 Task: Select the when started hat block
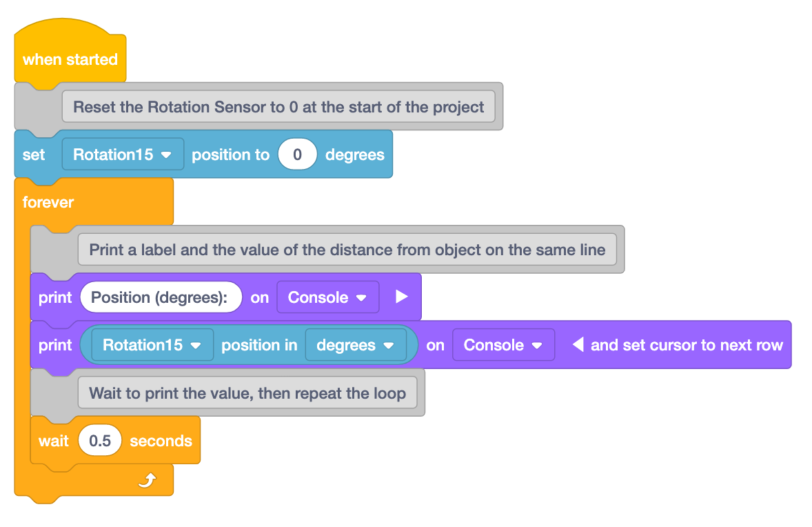pos(69,59)
